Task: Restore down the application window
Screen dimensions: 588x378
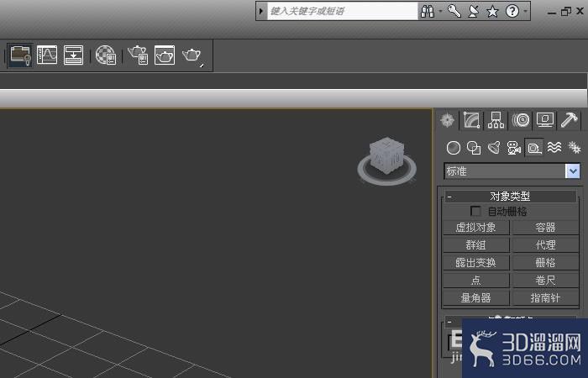Action: point(565,12)
